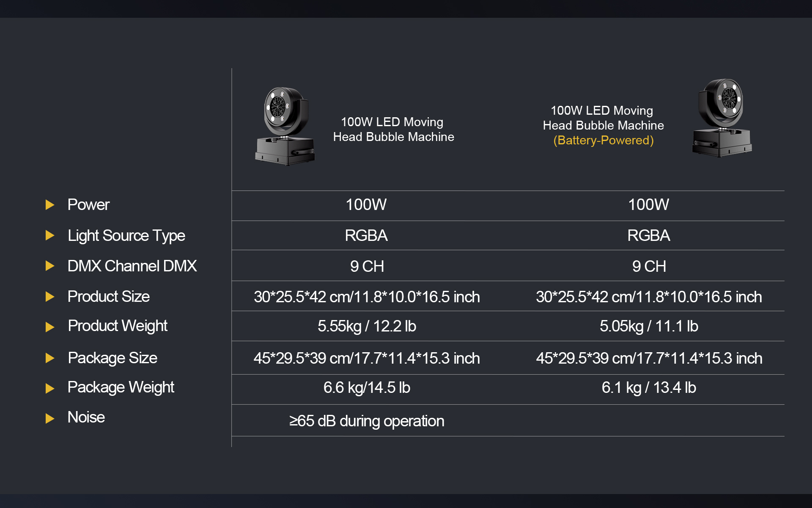Click the Package Weight row label
This screenshot has height=508, width=812.
click(x=121, y=387)
